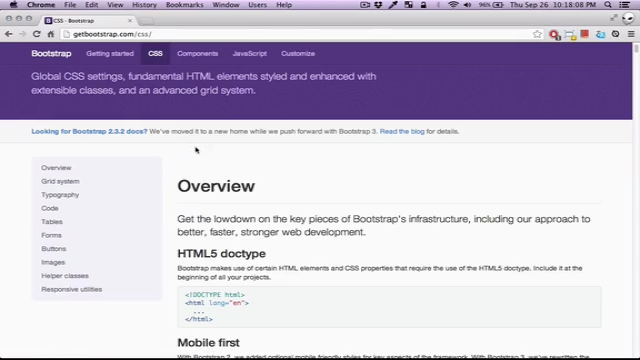Jump to Buttons in sidebar
This screenshot has height=360, width=640.
53,249
